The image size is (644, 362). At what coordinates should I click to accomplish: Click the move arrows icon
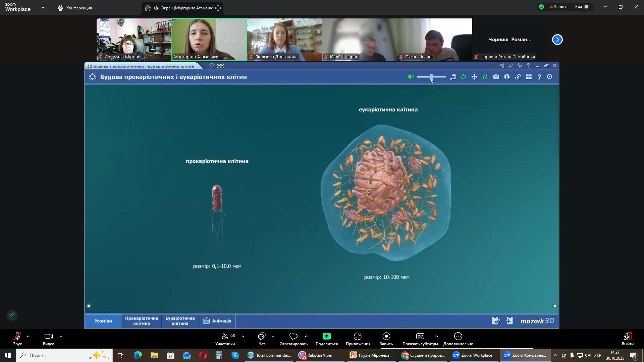[x=474, y=77]
